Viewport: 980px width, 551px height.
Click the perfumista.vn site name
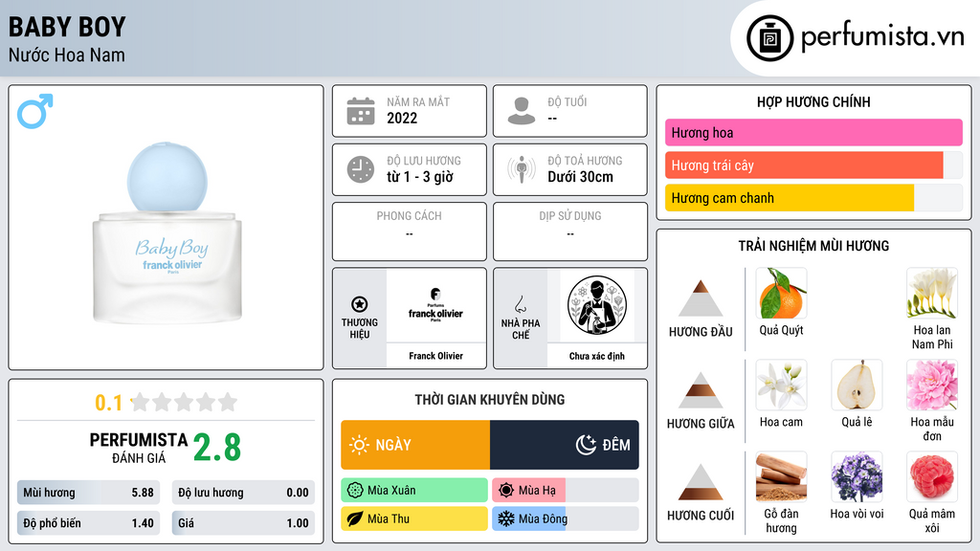(x=882, y=37)
